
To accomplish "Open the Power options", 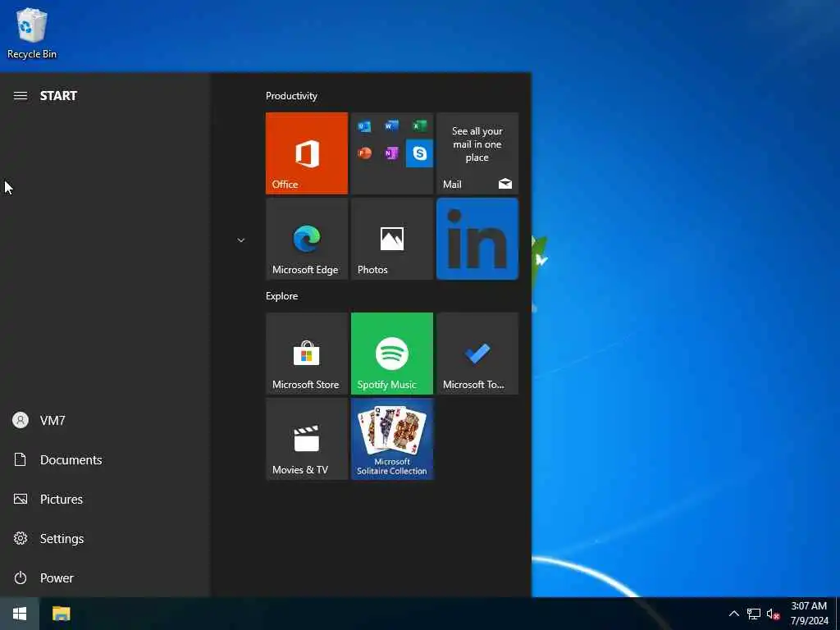I will pyautogui.click(x=105, y=578).
